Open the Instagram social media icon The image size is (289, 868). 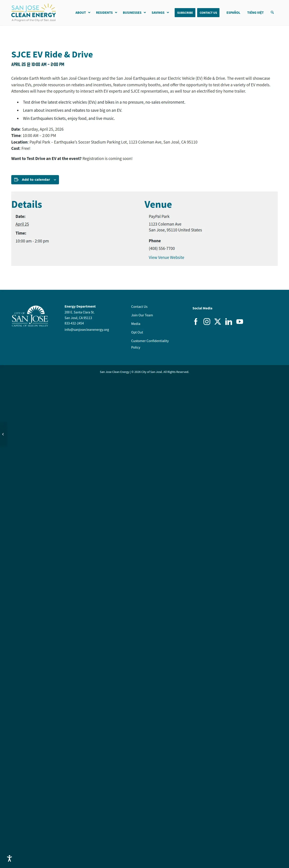click(207, 322)
